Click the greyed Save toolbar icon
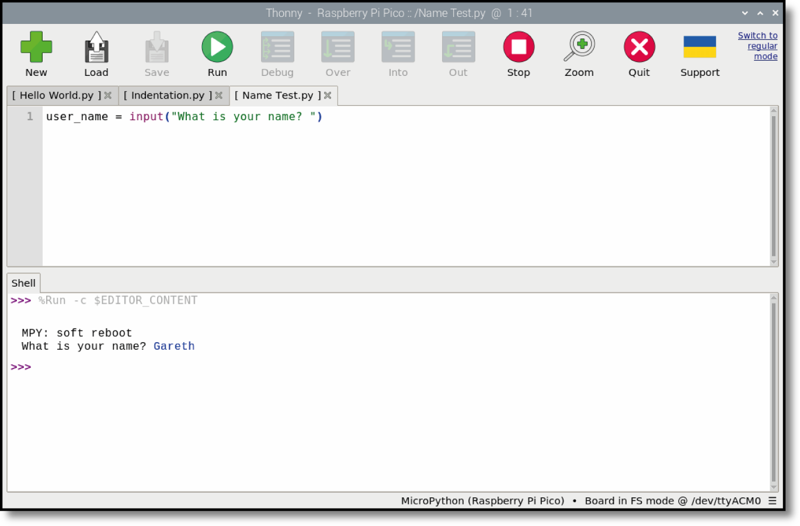Screen dimensions: 800x526 157,47
